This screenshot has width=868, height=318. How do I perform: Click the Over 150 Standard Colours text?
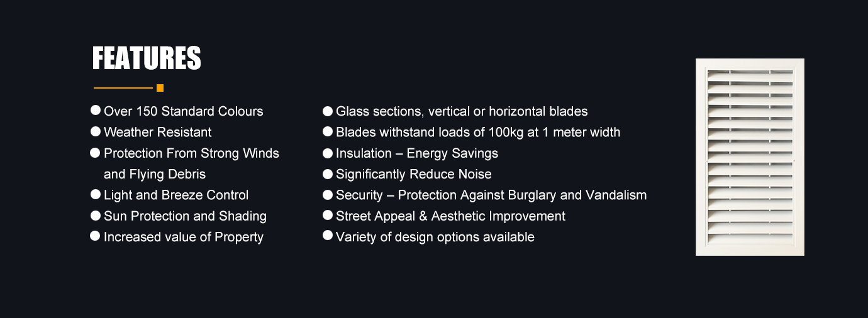tap(184, 111)
